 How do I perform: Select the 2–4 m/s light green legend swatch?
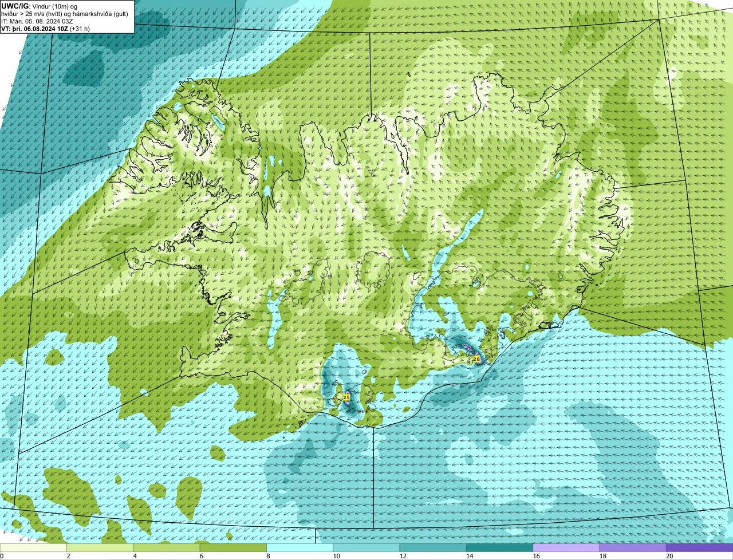coord(100,547)
